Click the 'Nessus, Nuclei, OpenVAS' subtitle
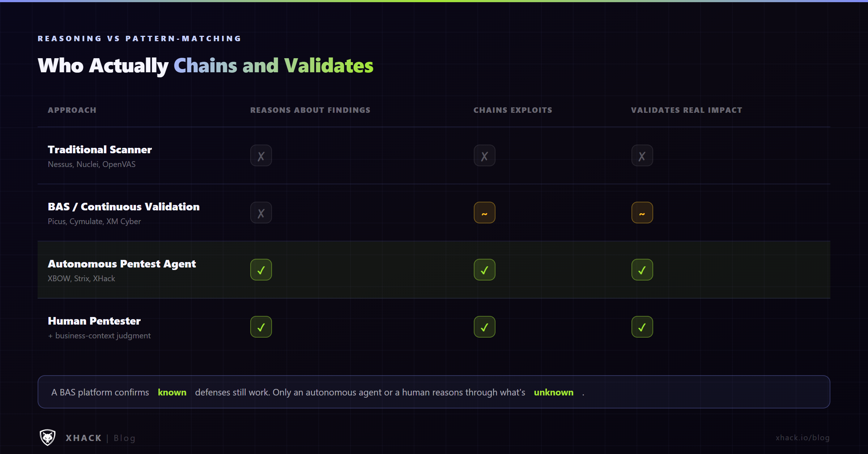This screenshot has width=868, height=454. (92, 164)
